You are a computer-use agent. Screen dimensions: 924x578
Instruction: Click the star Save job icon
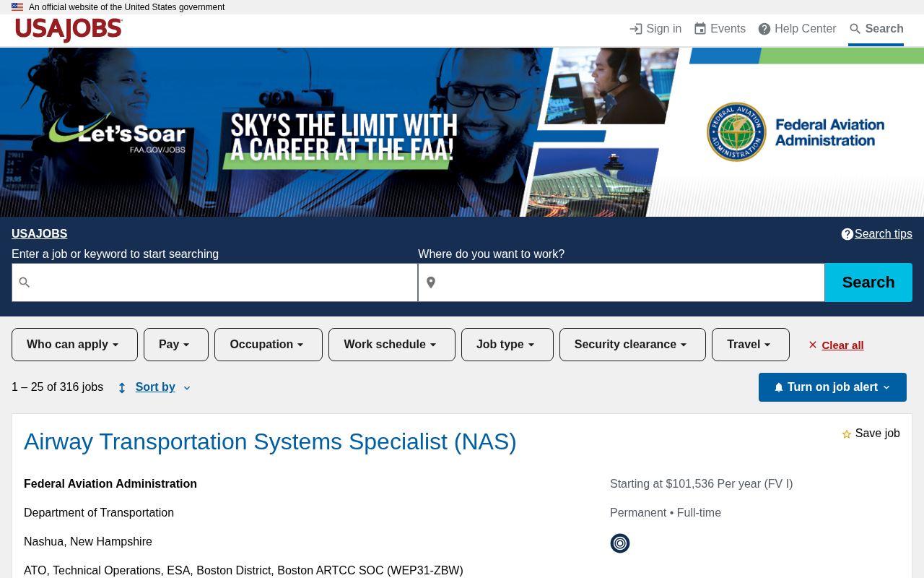pyautogui.click(x=847, y=434)
